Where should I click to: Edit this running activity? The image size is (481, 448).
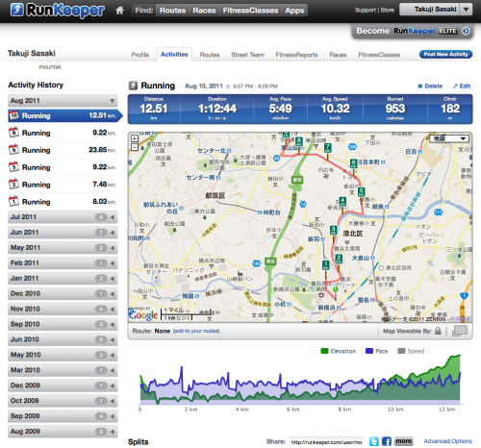point(462,87)
